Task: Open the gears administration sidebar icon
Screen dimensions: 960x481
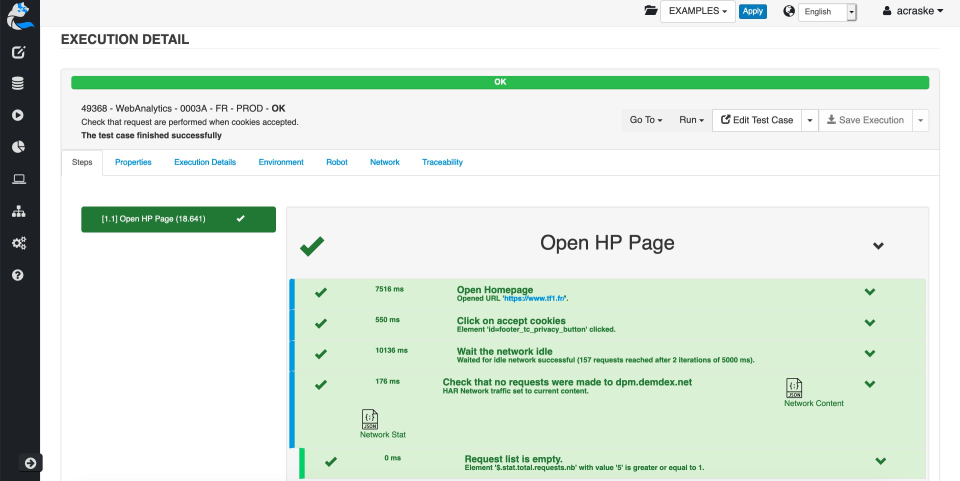Action: point(18,244)
